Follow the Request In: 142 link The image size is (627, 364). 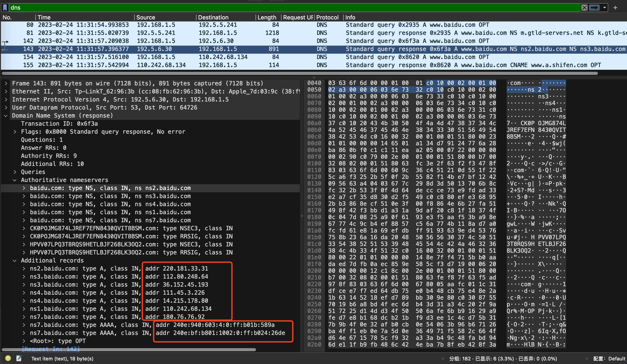point(51,348)
